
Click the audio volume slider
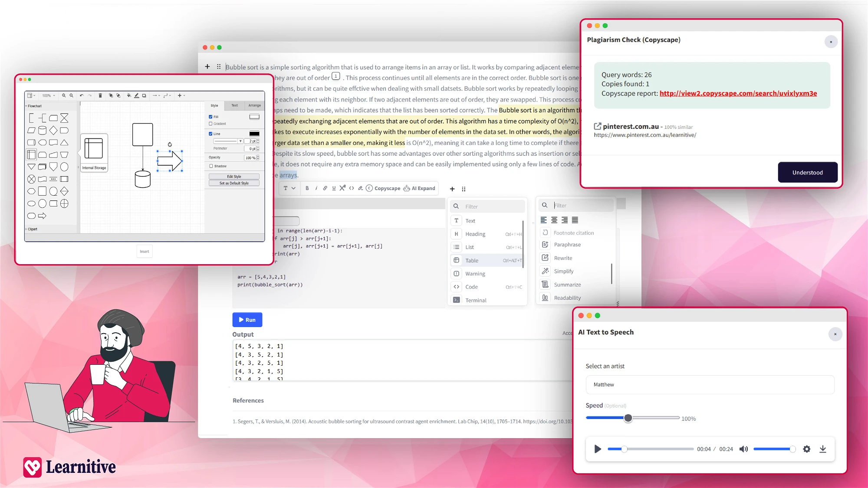[x=774, y=449]
